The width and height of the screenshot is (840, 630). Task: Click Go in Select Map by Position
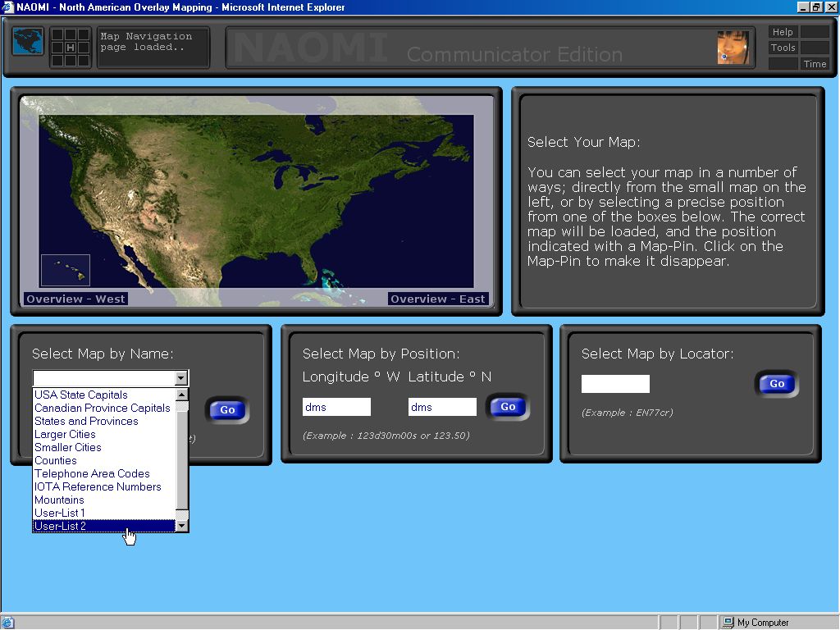pyautogui.click(x=508, y=407)
